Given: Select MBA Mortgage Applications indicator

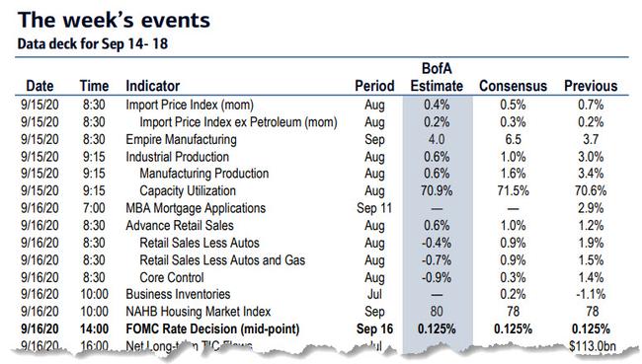Looking at the screenshot, I should click(x=196, y=208).
